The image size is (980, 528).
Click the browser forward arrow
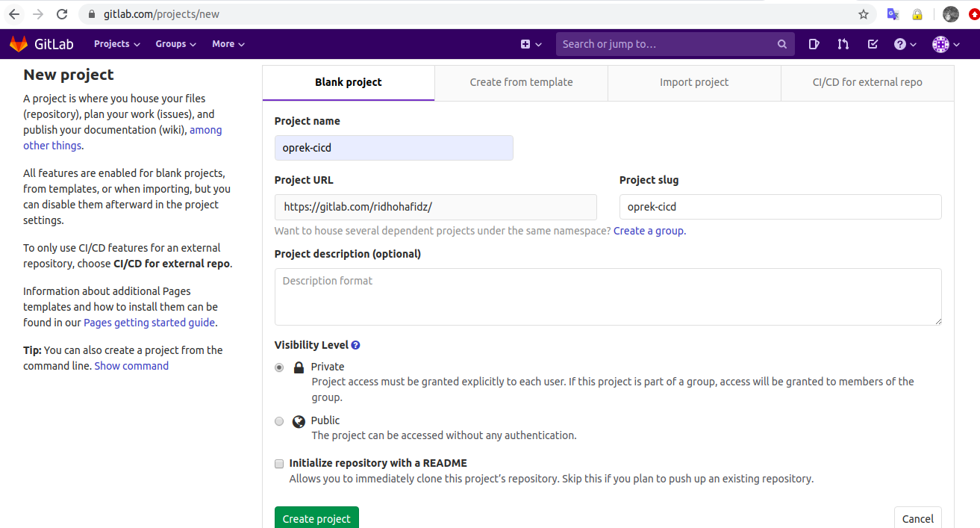pos(38,13)
